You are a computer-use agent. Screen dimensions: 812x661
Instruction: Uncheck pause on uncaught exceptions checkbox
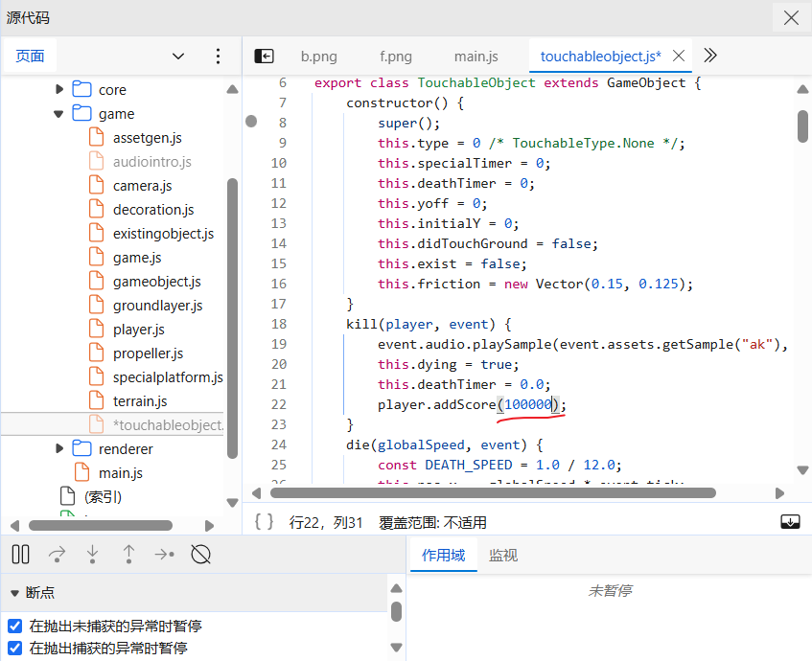(15, 626)
